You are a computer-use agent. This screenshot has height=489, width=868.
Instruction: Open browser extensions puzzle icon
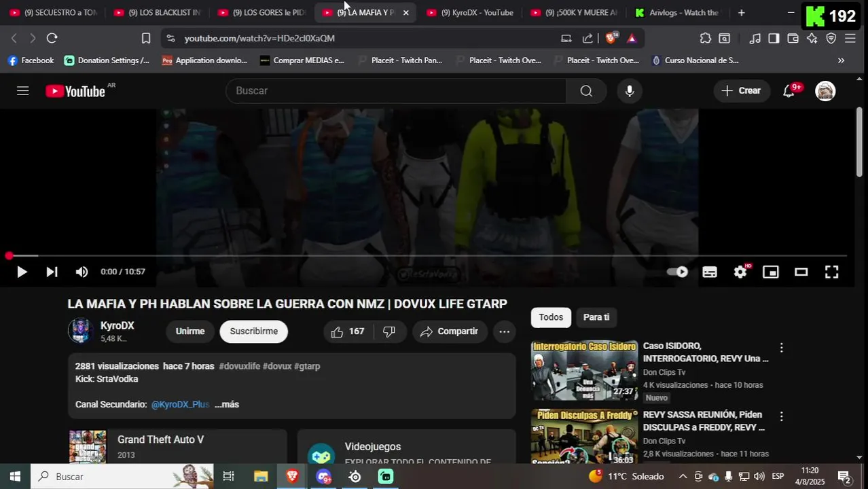[706, 38]
